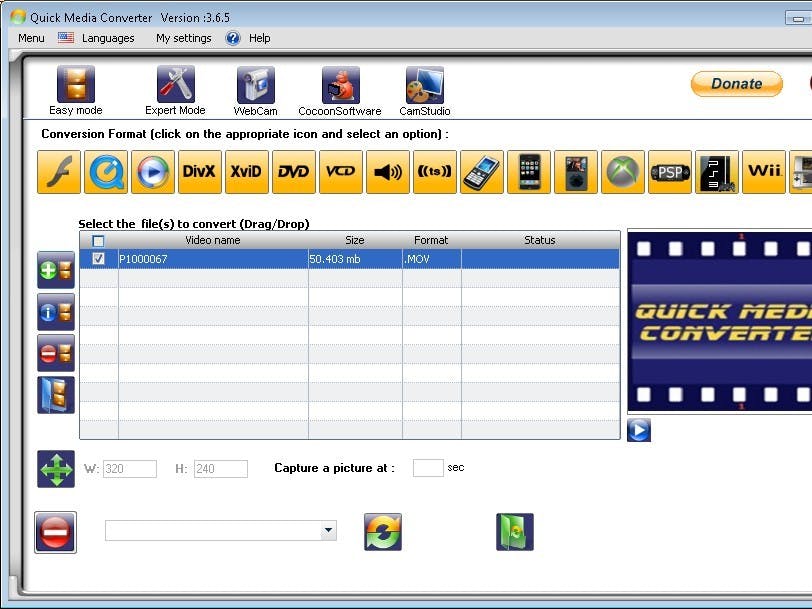Select DivX conversion format

[200, 172]
